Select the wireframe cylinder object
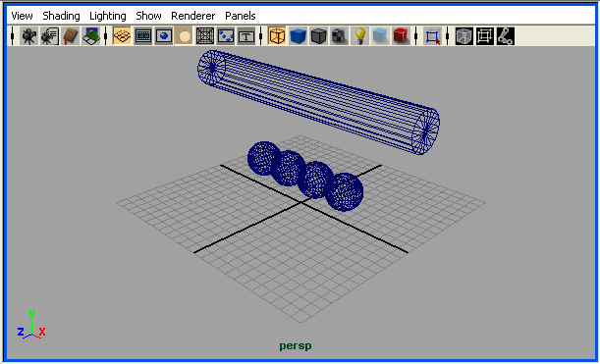Image resolution: width=600 pixels, height=364 pixels. [318, 102]
